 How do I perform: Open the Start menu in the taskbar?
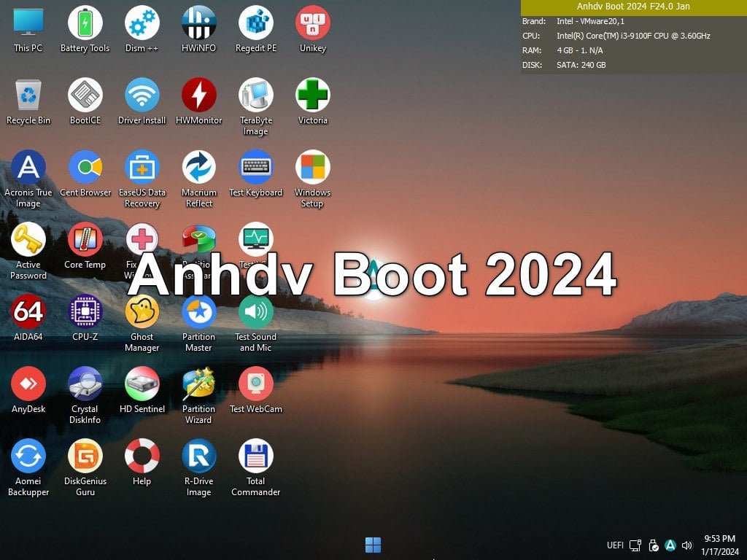click(x=373, y=545)
